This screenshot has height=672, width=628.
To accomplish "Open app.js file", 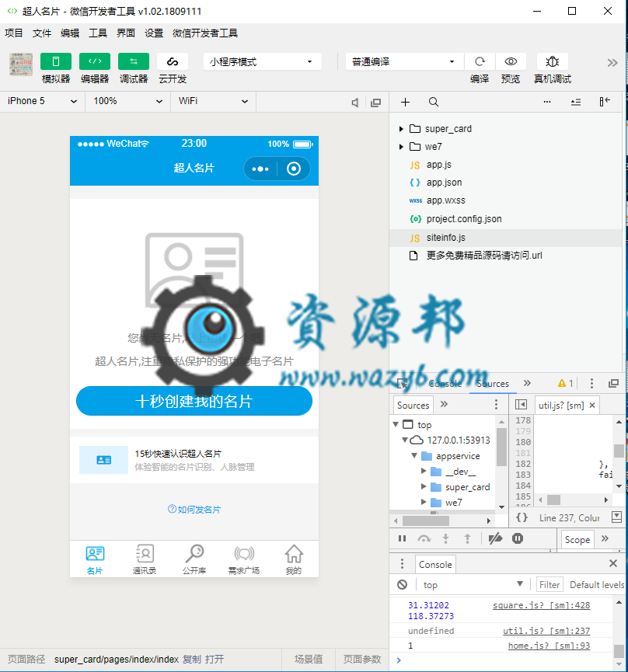I will 438,165.
